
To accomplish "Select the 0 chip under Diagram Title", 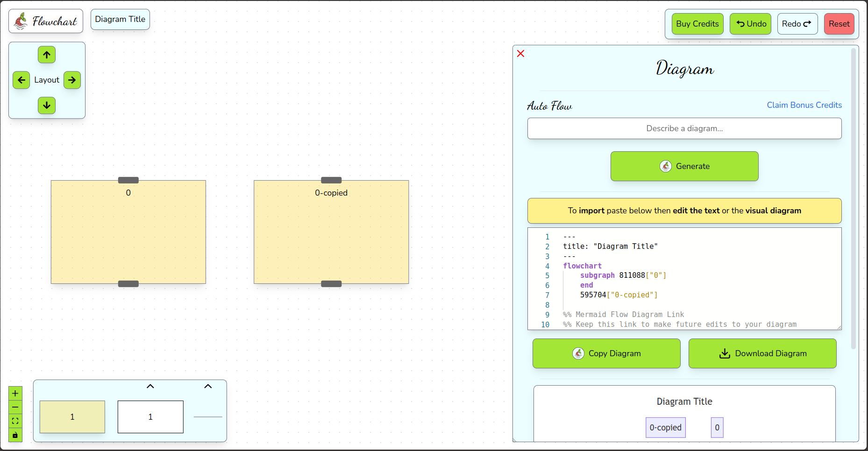I will point(717,427).
